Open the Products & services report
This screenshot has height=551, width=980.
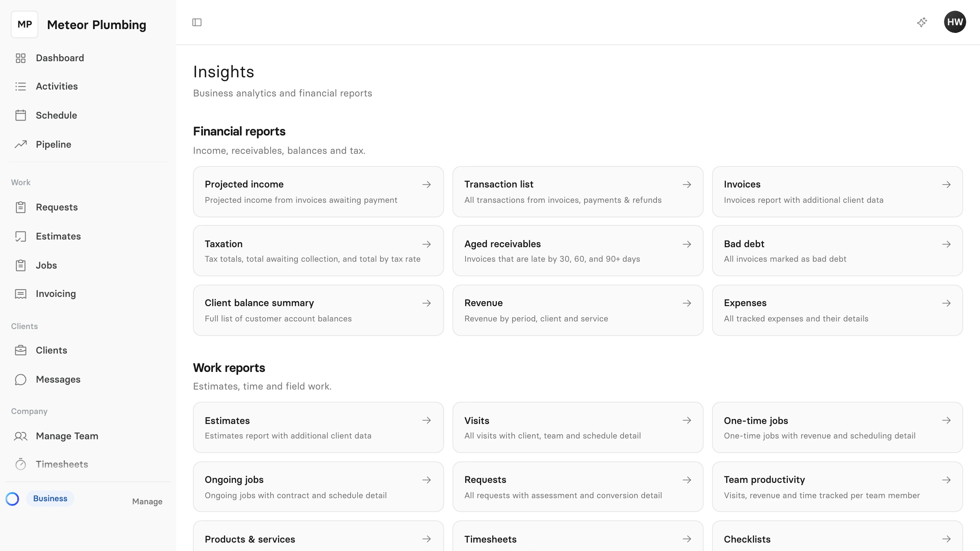click(x=318, y=536)
